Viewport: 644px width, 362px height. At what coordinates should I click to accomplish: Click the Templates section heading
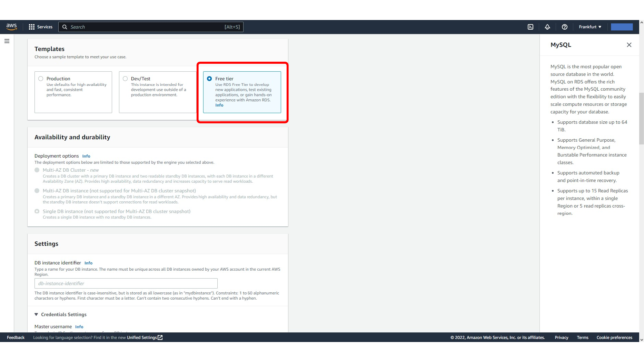click(49, 49)
